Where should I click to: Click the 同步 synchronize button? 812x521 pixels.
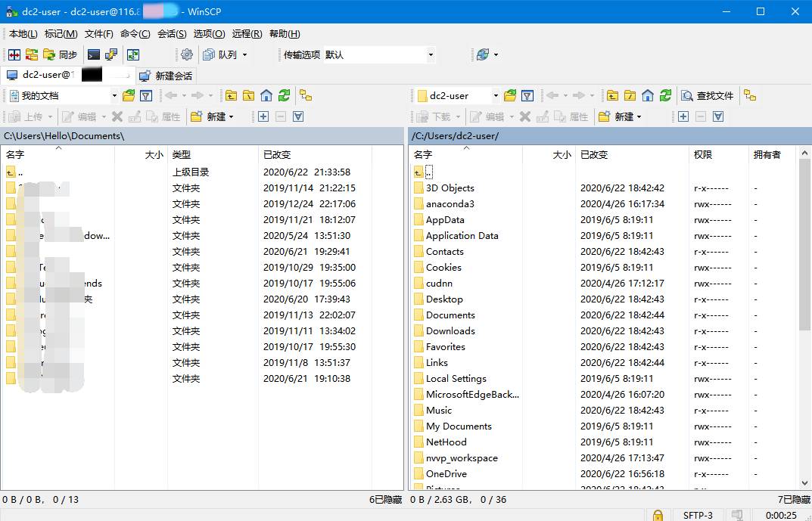[61, 54]
